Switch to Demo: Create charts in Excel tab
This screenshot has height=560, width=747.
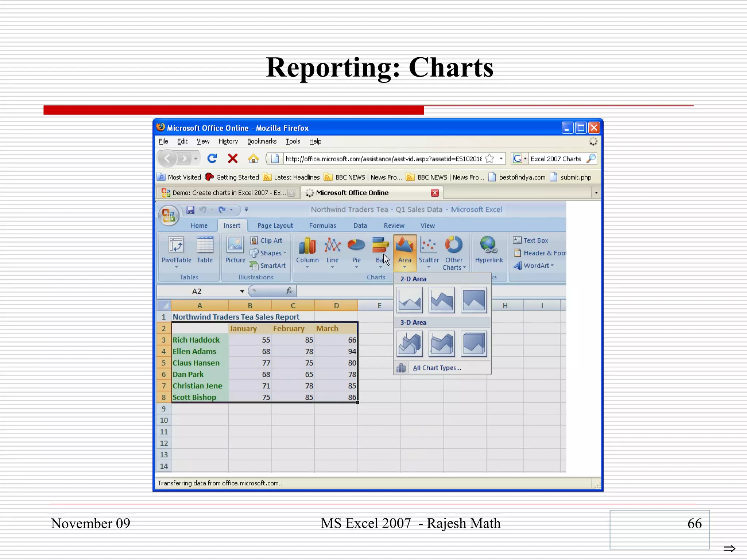pos(228,193)
